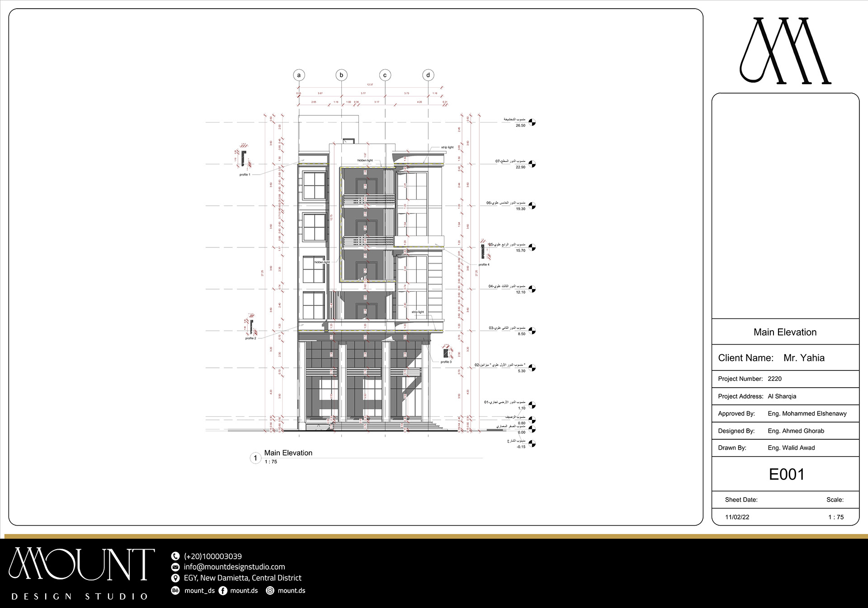Click the Main Elevation label under the drawing
The image size is (868, 608).
(288, 453)
